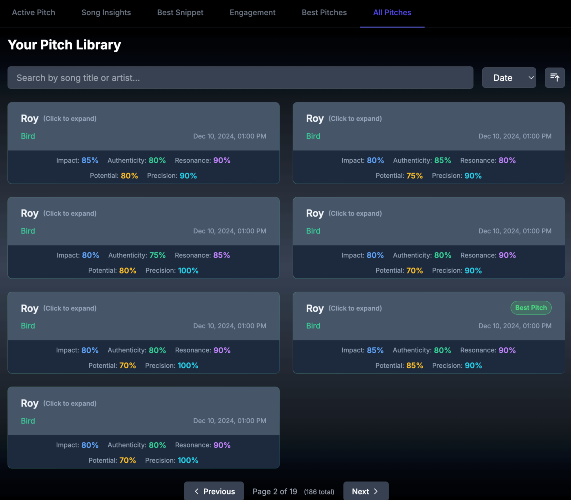The width and height of the screenshot is (571, 500).
Task: Go to the Next page
Action: click(366, 491)
